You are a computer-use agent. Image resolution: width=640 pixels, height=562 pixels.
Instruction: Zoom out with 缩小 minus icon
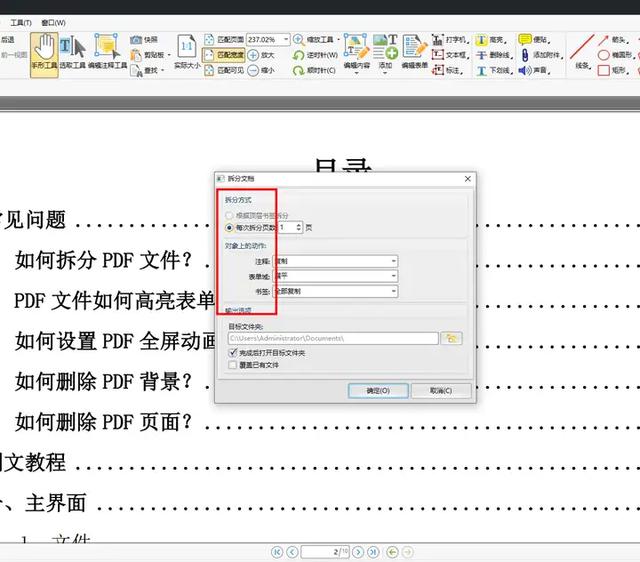coord(261,71)
